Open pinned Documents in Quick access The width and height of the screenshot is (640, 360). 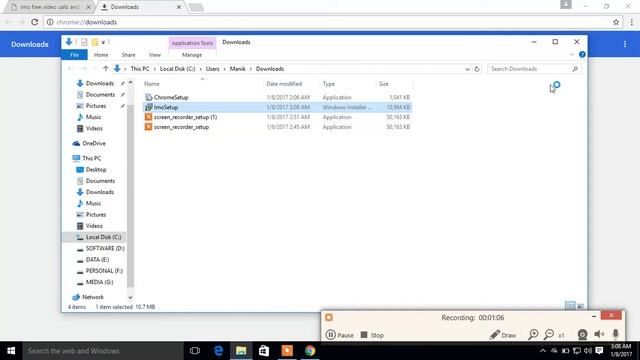(x=100, y=95)
